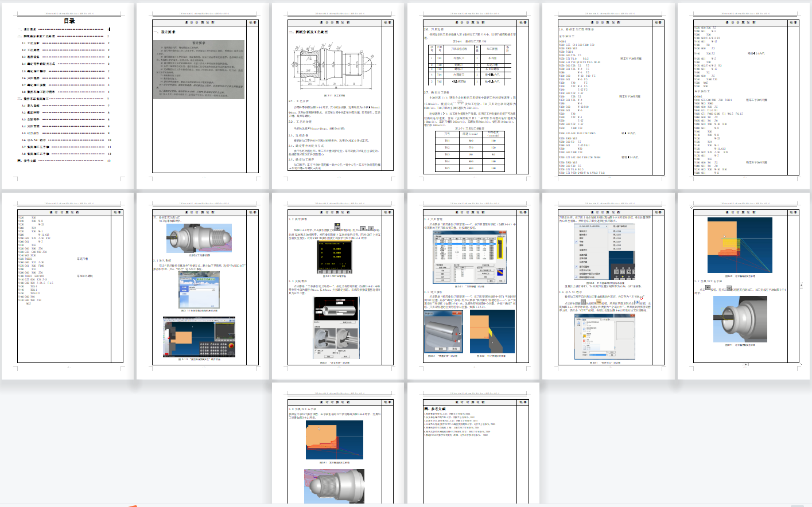Viewport: 812px width, 507px height.
Task: Click the 目录 heading on the first page
Action: pos(69,21)
